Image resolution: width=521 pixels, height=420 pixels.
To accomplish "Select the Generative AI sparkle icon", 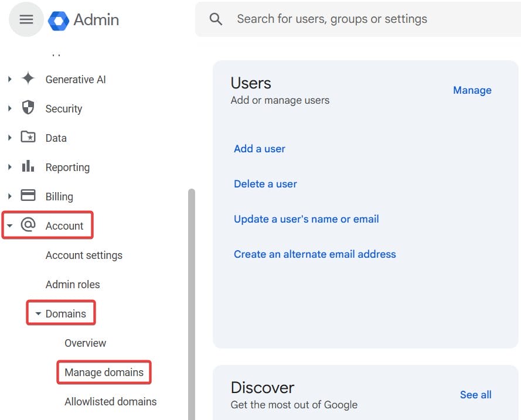I will click(28, 79).
